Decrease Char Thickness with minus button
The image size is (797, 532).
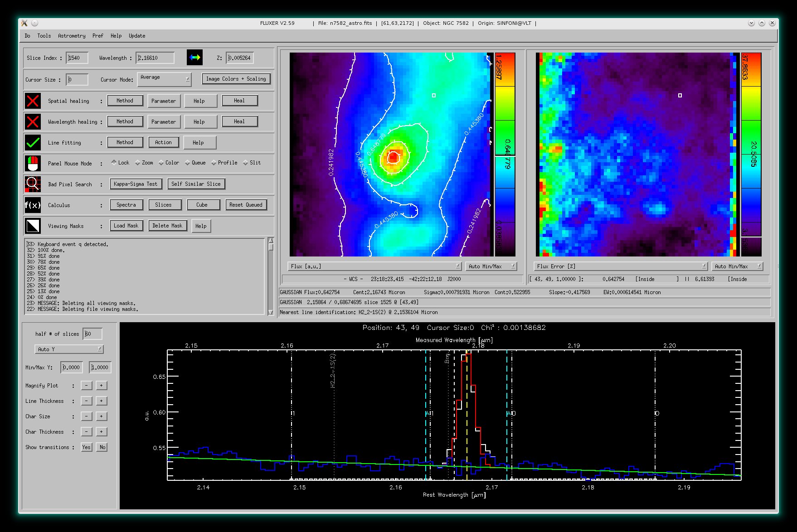click(86, 432)
